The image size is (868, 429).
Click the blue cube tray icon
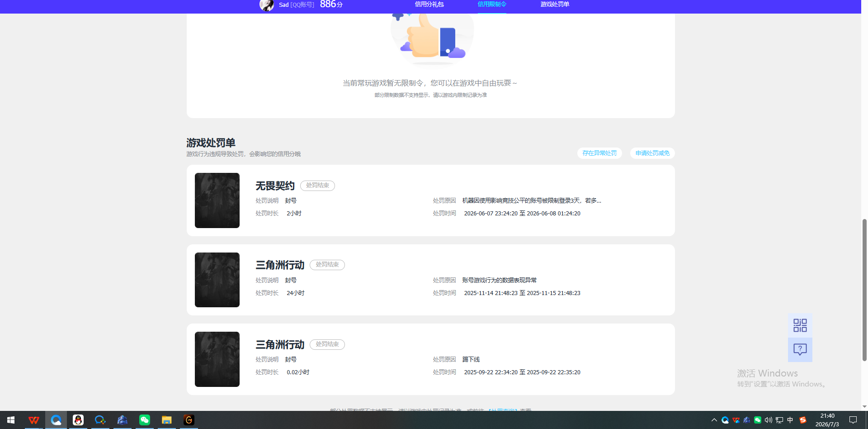pyautogui.click(x=747, y=420)
